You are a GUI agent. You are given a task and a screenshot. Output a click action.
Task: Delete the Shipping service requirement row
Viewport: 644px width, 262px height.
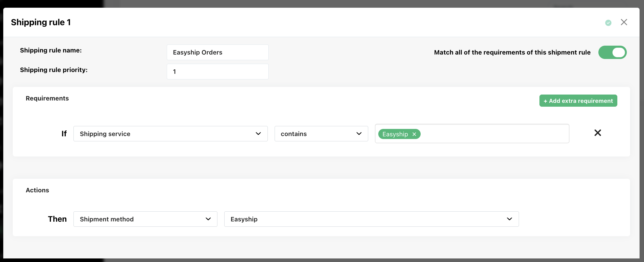point(598,133)
